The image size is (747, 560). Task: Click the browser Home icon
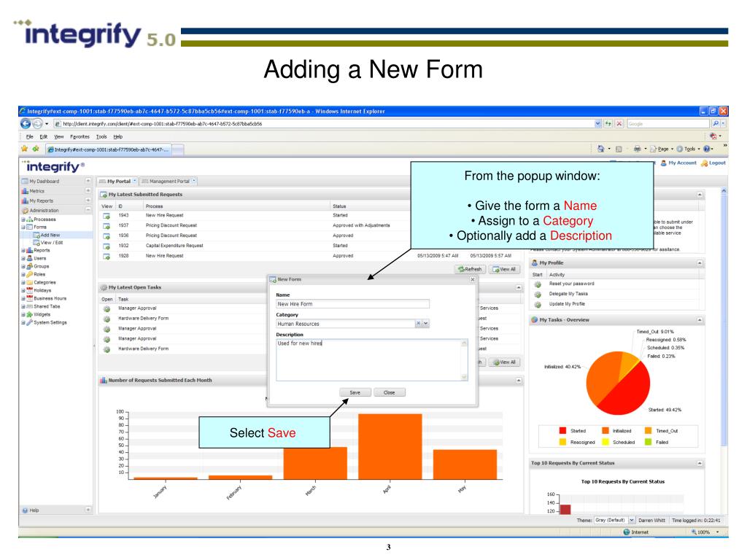[601, 149]
